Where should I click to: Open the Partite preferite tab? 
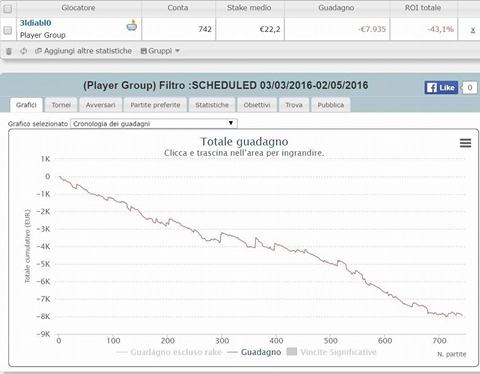pyautogui.click(x=155, y=105)
